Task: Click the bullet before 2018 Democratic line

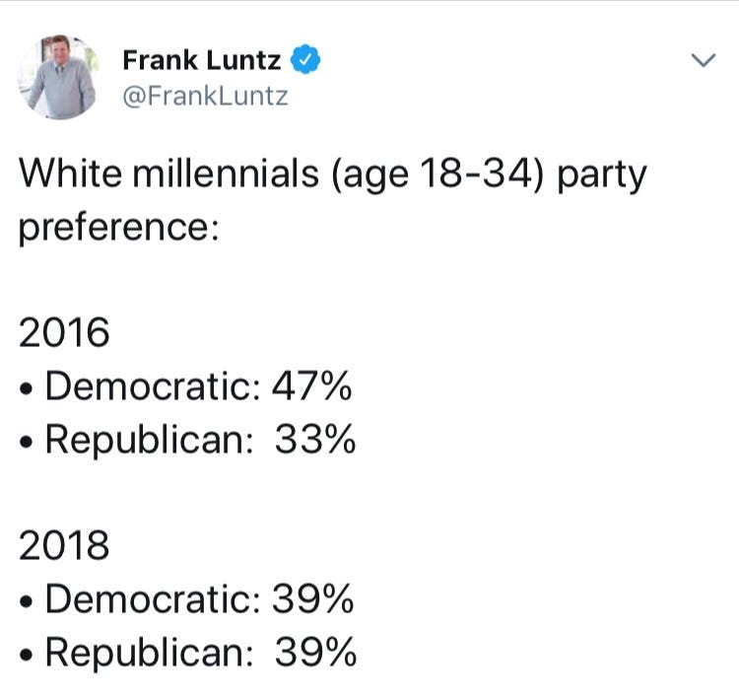Action: click(27, 602)
